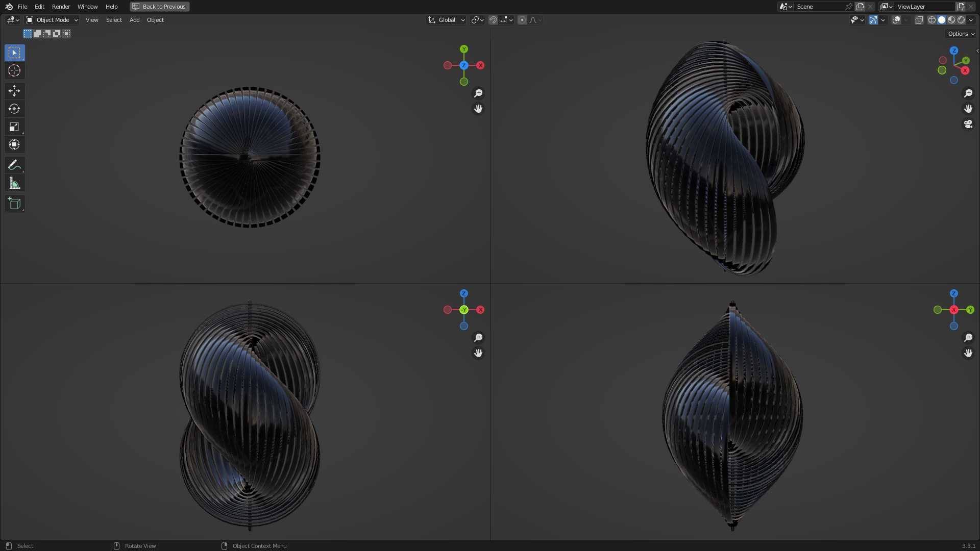This screenshot has height=551, width=980.
Task: Toggle camera view in perspective viewport
Action: click(x=968, y=124)
